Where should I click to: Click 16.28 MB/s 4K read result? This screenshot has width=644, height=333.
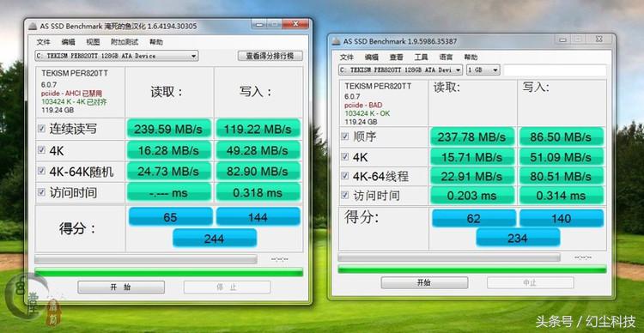point(169,150)
